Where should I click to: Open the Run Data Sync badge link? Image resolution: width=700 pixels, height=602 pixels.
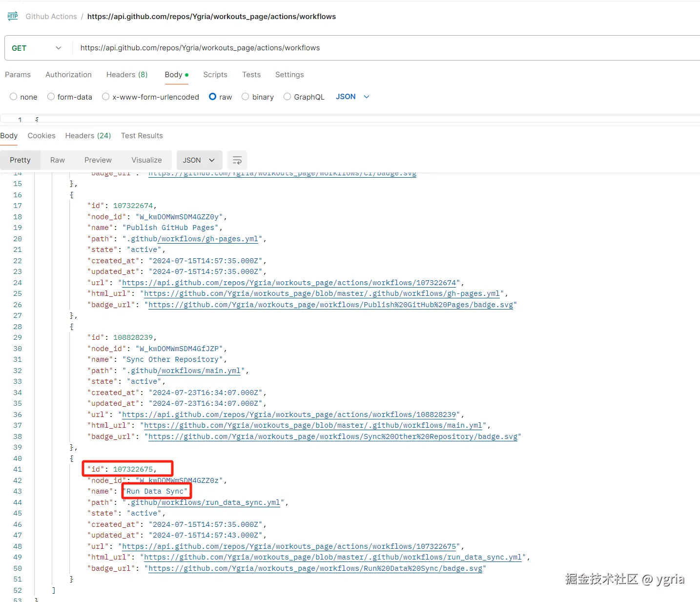pyautogui.click(x=315, y=568)
